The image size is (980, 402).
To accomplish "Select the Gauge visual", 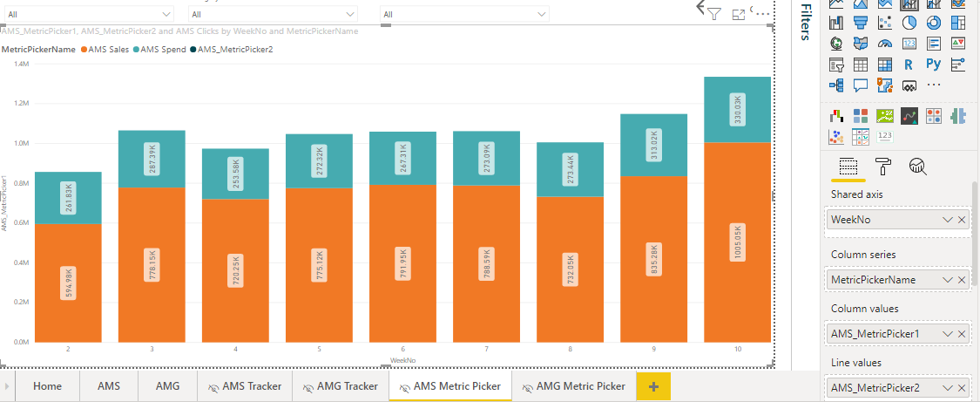I will [885, 44].
